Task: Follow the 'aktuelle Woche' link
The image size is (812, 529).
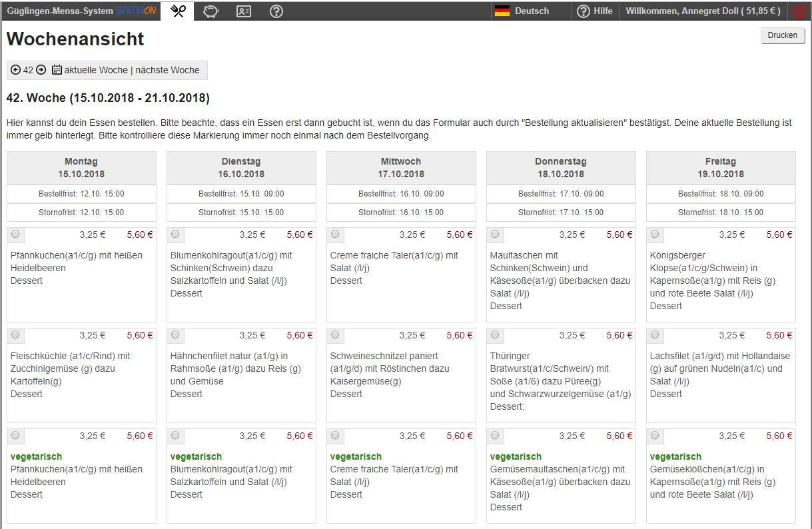Action: coord(96,70)
